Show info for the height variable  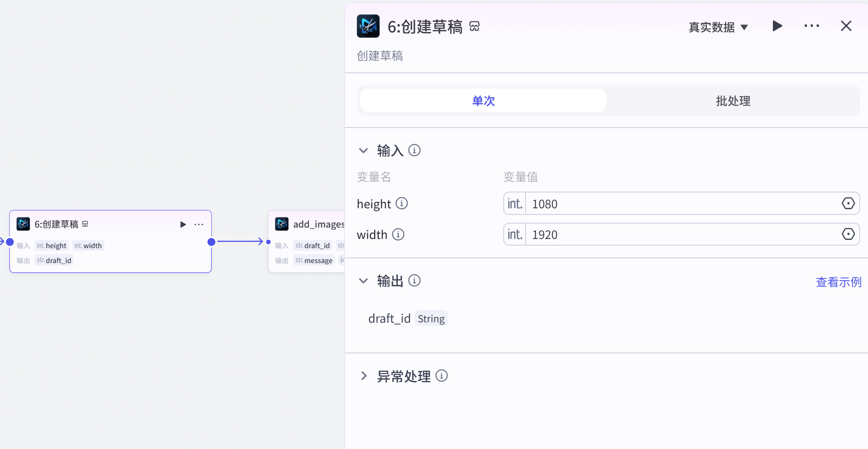pos(402,203)
